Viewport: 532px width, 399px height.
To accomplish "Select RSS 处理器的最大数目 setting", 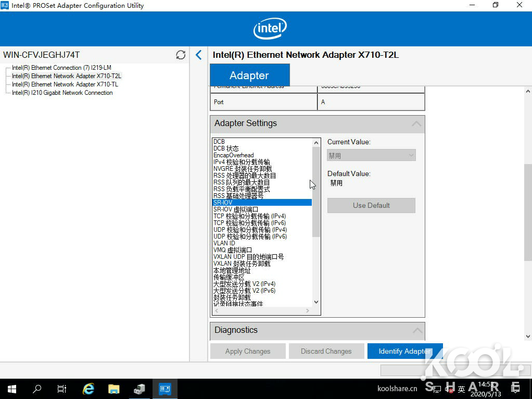I will coord(245,176).
